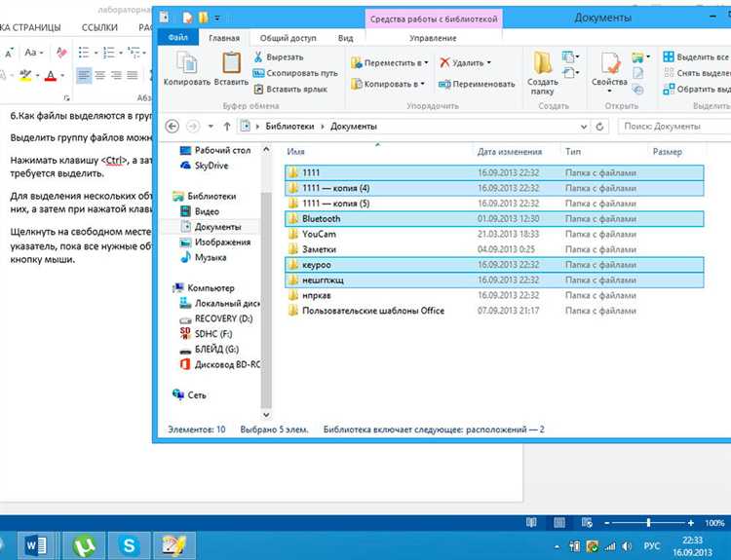Expand the Переместить в dropdown

426,62
